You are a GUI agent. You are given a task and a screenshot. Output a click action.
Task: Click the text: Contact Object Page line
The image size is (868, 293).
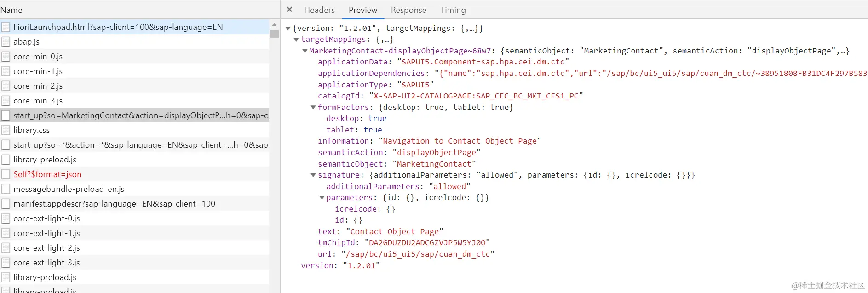(380, 231)
